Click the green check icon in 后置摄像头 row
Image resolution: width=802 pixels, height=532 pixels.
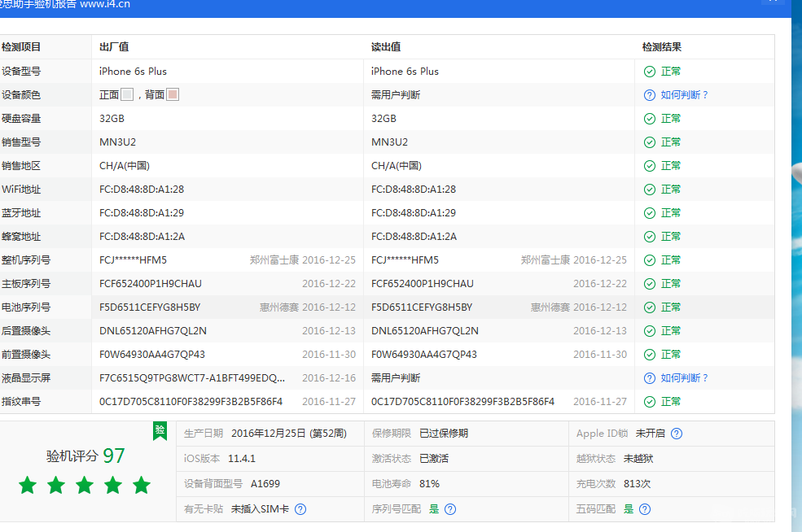click(x=650, y=331)
